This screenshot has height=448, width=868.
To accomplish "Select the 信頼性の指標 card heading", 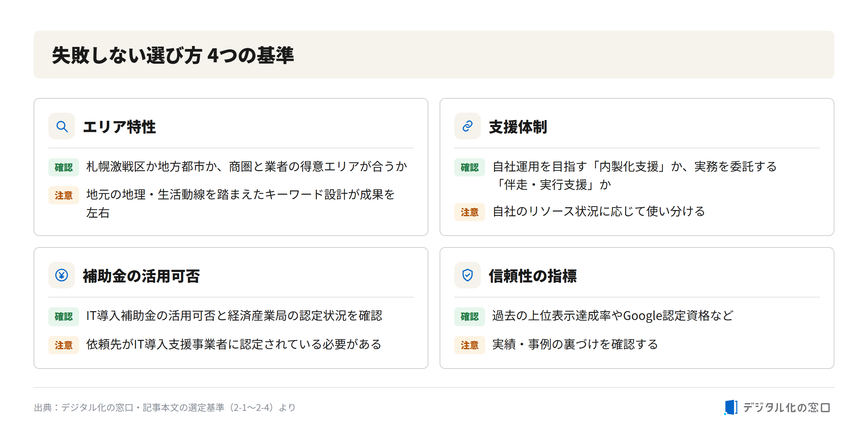I will [533, 276].
